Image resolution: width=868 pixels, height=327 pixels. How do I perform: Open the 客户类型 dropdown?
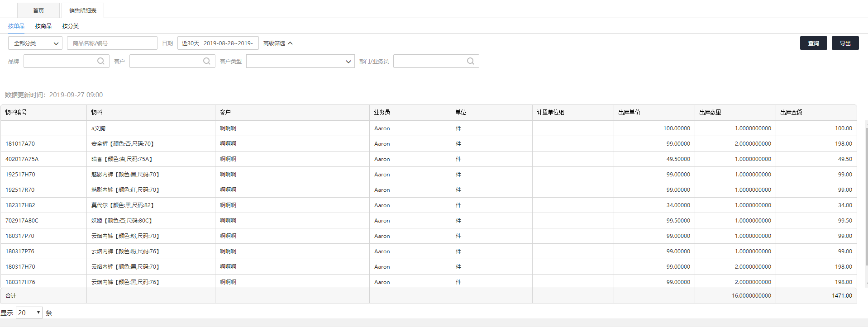300,62
